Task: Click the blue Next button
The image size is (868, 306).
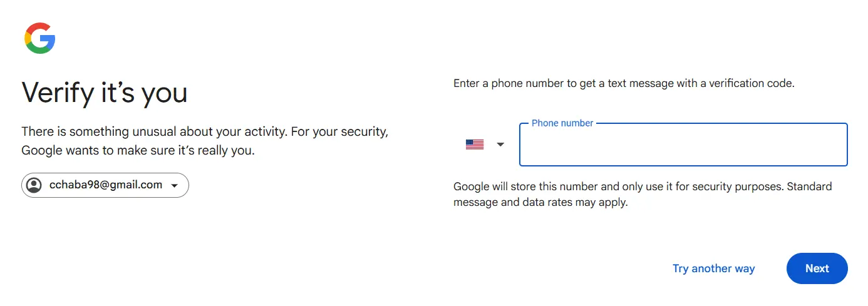Action: [x=817, y=268]
